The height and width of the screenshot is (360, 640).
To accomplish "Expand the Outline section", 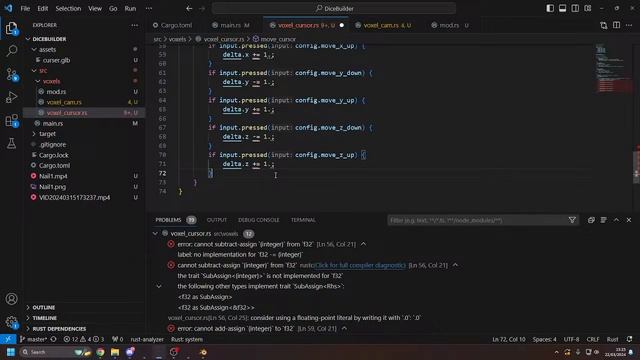I will tap(44, 307).
